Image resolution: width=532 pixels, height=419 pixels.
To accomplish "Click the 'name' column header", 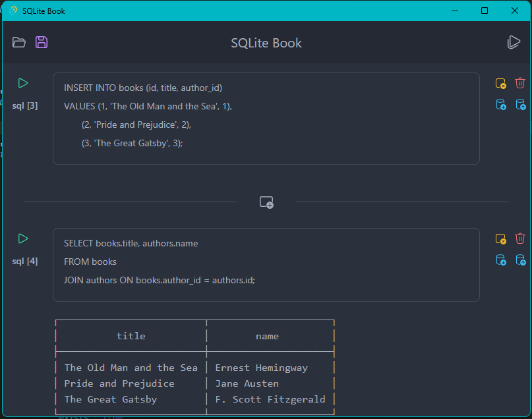I will pos(267,336).
